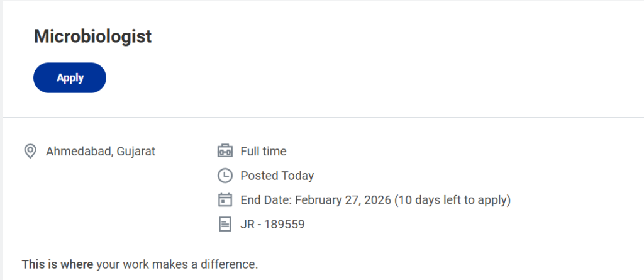Click the bold 'This is where' text
644x280 pixels.
pyautogui.click(x=57, y=264)
